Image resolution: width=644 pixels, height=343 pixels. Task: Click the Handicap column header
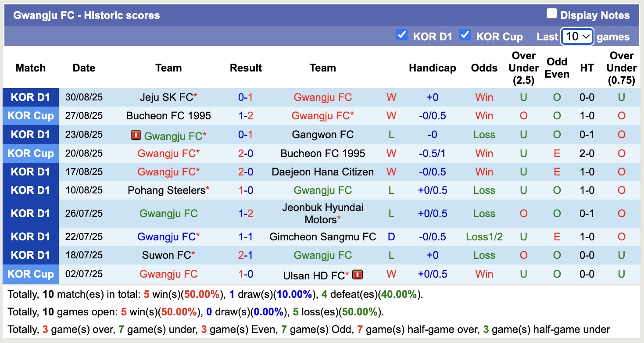tap(432, 68)
